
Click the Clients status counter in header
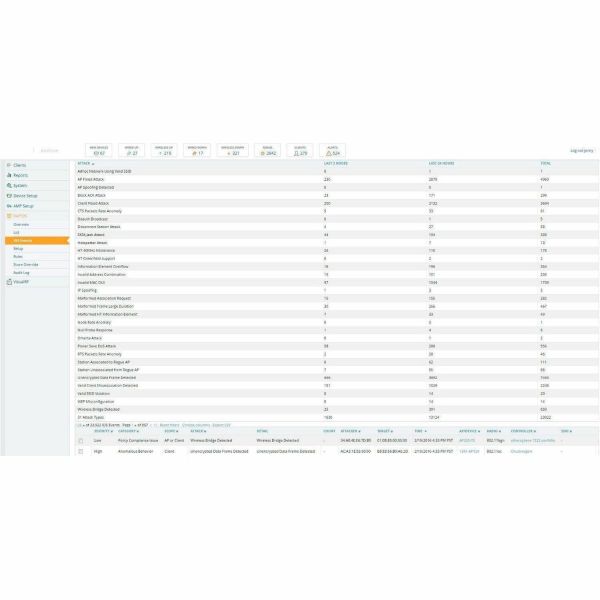click(x=300, y=150)
